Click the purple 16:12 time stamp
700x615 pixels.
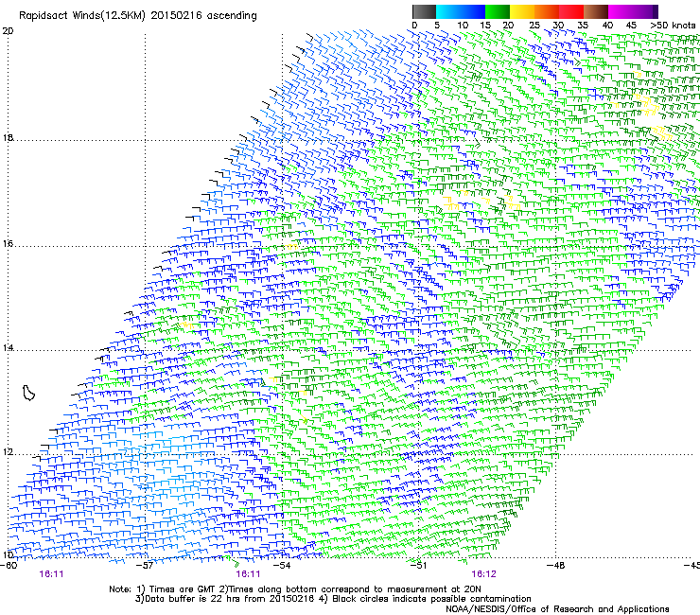(483, 574)
